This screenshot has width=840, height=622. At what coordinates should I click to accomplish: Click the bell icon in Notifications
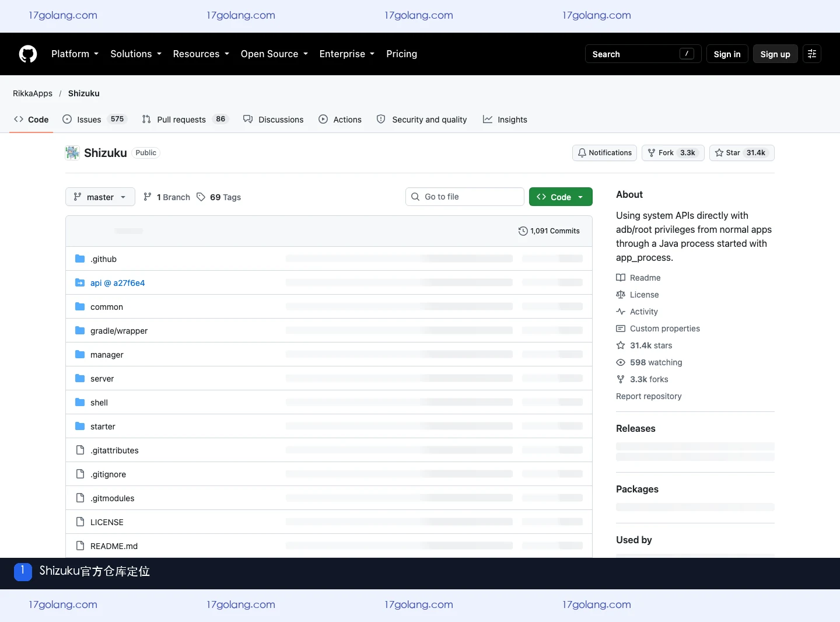pyautogui.click(x=582, y=153)
